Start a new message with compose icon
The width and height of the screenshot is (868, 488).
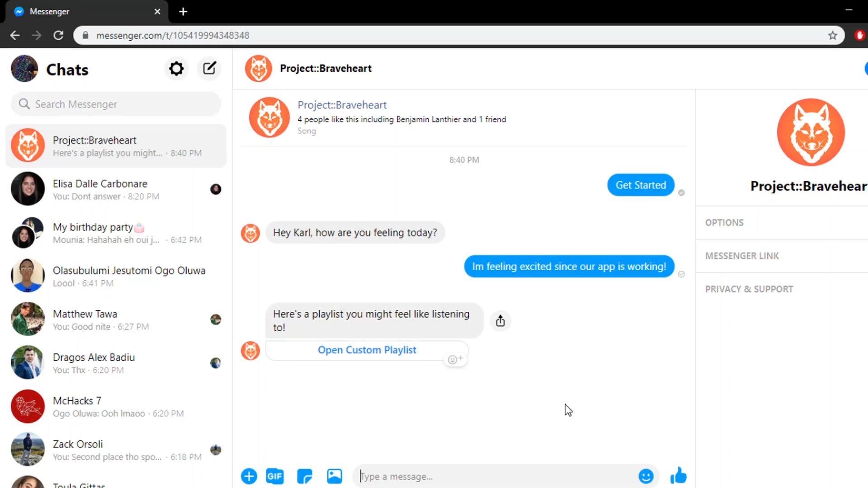[209, 69]
